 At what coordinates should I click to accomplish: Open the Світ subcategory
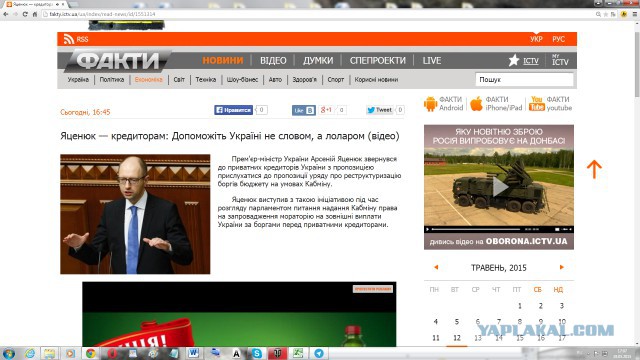coord(179,80)
